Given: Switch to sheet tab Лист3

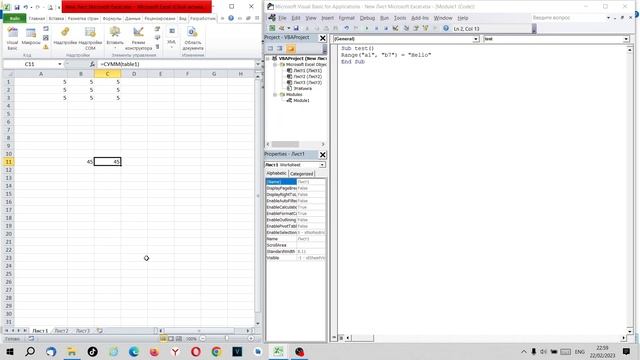Looking at the screenshot, I should click(x=83, y=331).
